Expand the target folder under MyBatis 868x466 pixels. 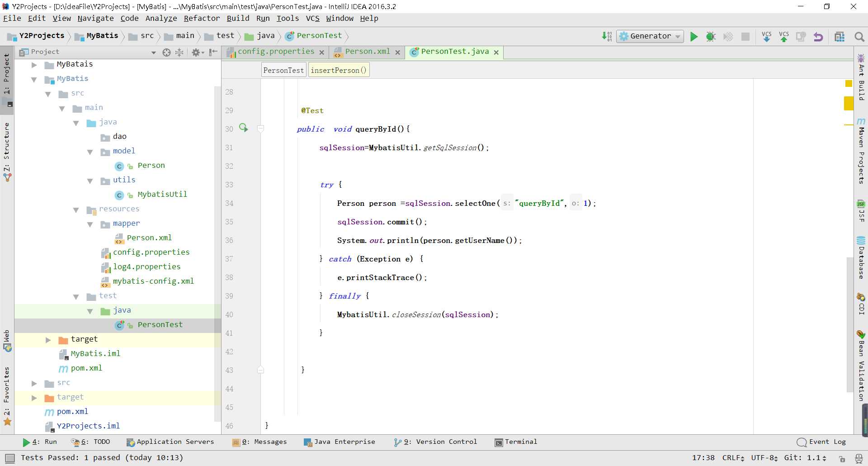coord(48,340)
